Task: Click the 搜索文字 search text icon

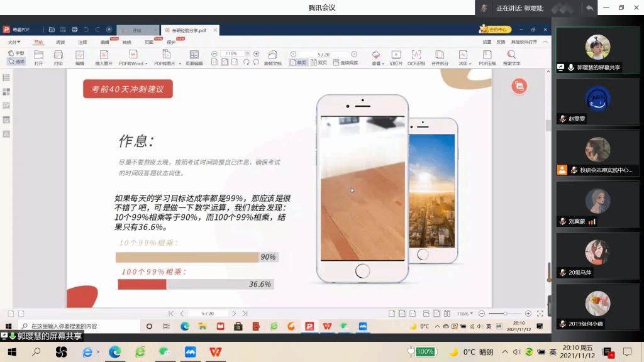Action: pos(511,58)
